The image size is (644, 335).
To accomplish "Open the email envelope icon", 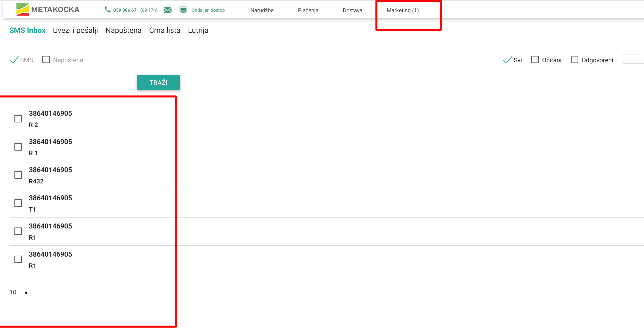I will click(x=167, y=10).
